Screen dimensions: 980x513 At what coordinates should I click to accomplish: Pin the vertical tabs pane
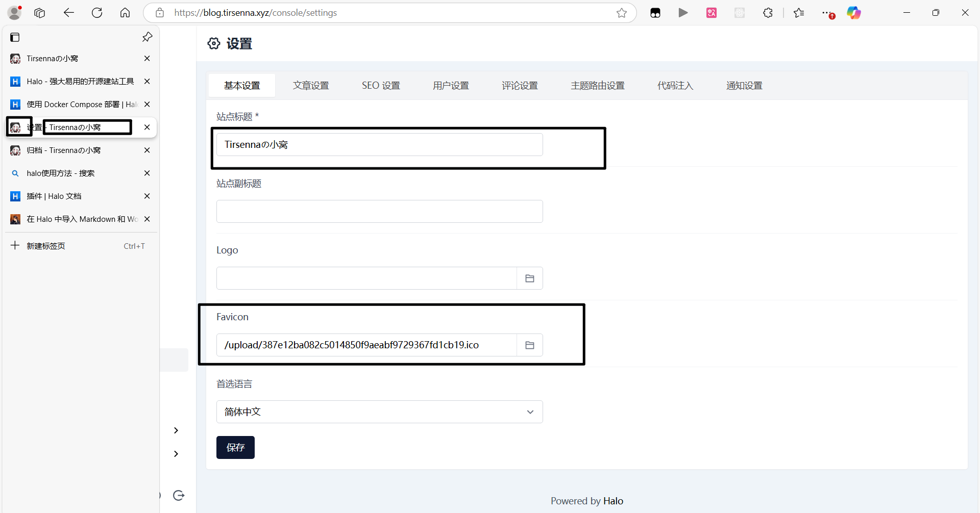pos(147,37)
